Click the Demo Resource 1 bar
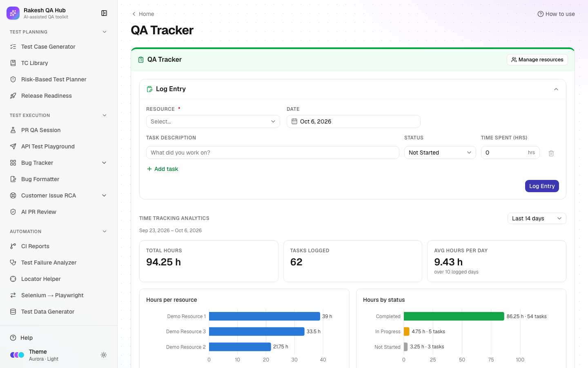 [x=265, y=316]
